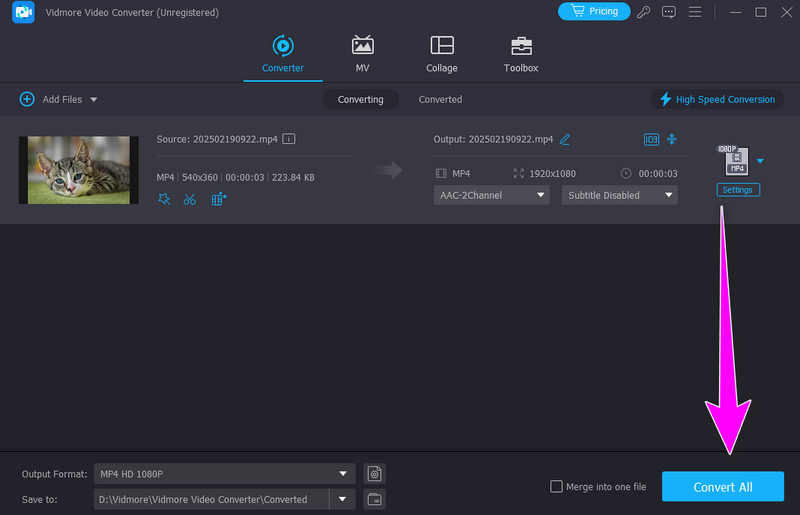Click the ID3 metadata edit icon

[x=651, y=139]
